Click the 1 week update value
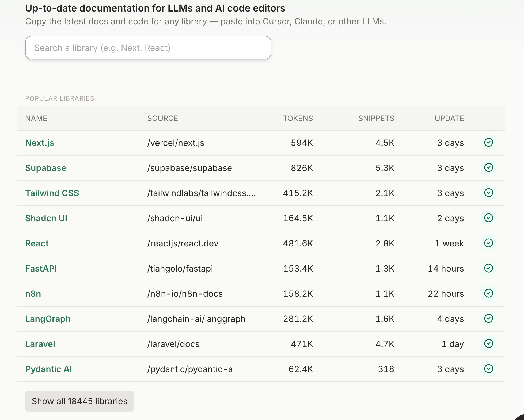 point(449,243)
